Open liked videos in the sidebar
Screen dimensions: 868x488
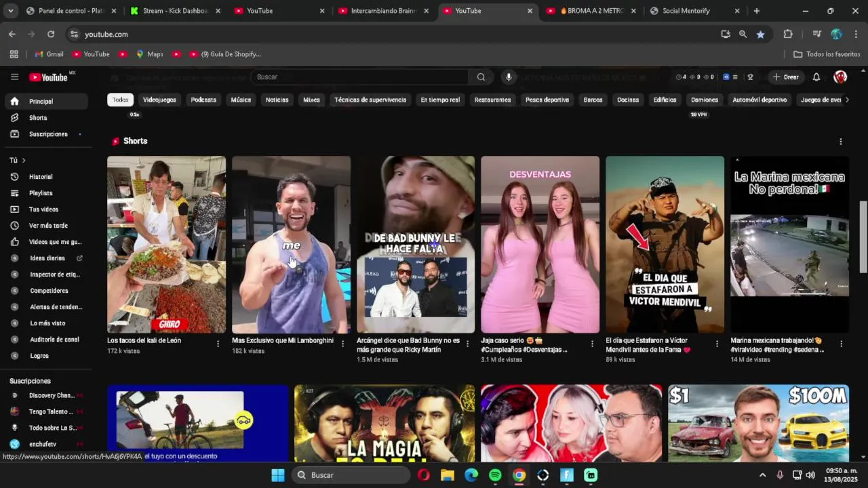coord(45,242)
